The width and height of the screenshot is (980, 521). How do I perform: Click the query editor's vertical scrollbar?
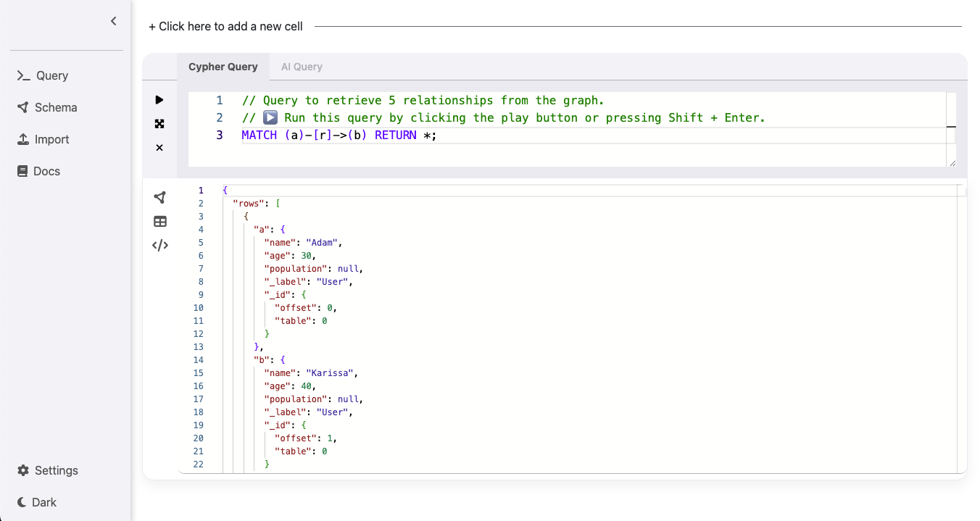coord(951,127)
